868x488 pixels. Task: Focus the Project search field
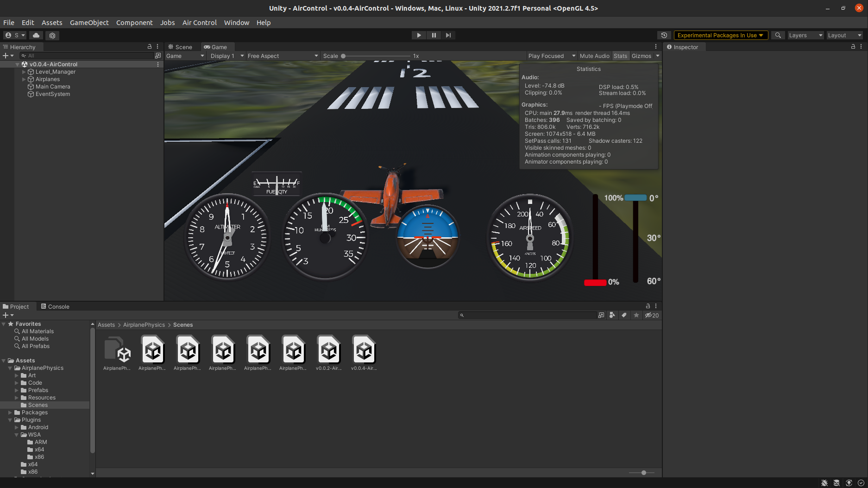click(x=527, y=315)
